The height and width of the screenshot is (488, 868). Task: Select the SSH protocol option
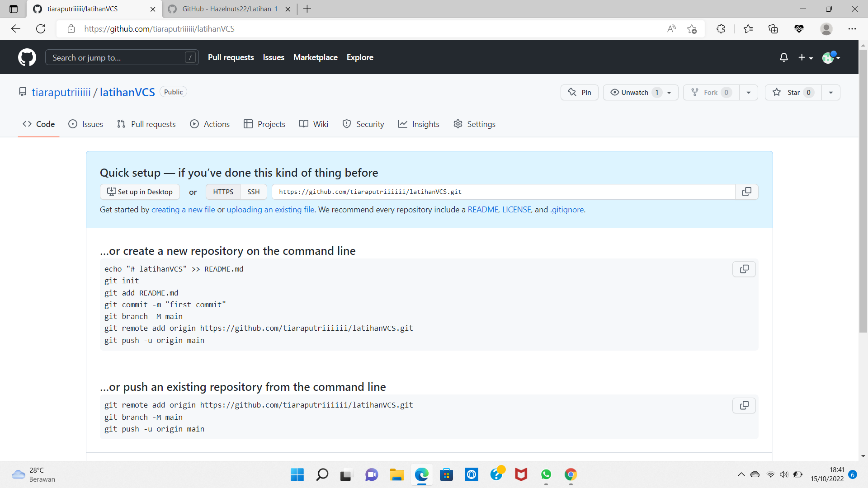point(254,192)
